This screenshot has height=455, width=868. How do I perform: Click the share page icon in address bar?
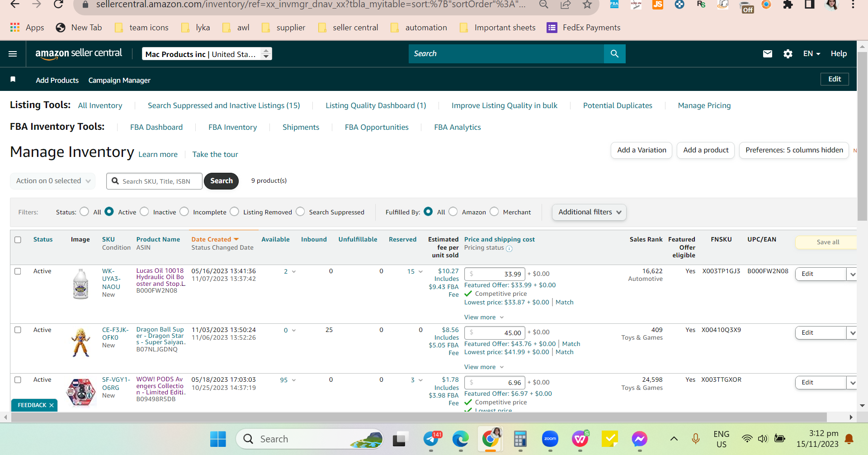(566, 5)
